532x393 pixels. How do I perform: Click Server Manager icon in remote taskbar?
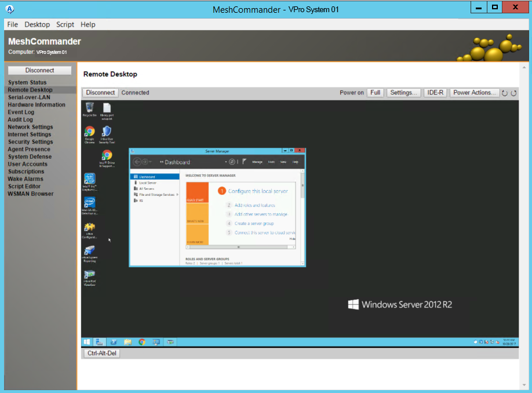(x=100, y=342)
